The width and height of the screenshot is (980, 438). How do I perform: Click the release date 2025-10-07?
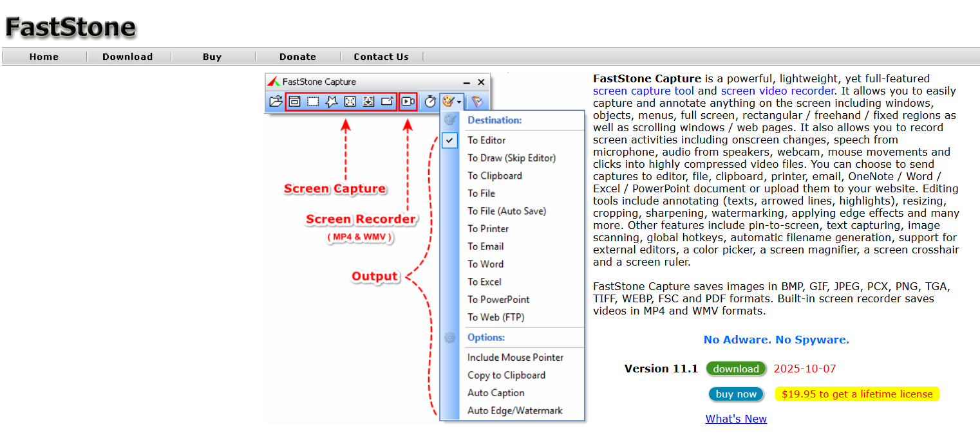tap(805, 369)
